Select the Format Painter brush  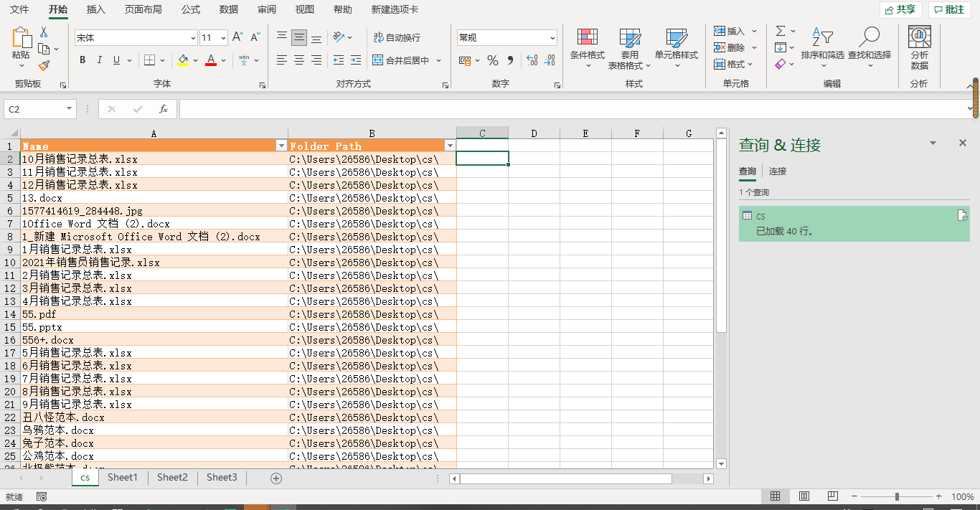point(44,65)
